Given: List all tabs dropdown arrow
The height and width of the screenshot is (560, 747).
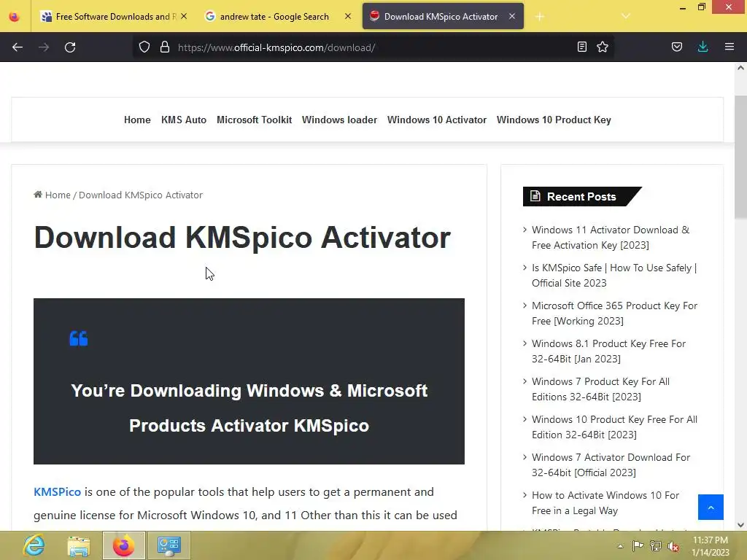Looking at the screenshot, I should [x=626, y=16].
